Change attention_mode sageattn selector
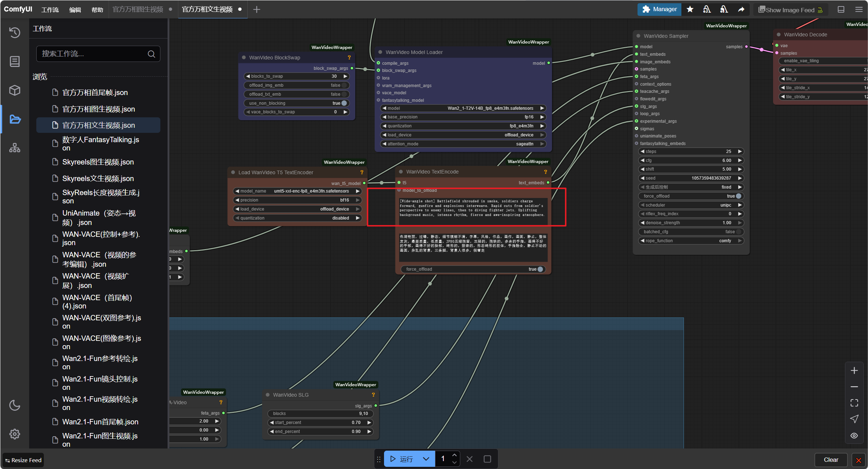Viewport: 868px width, 469px height. 463,144
